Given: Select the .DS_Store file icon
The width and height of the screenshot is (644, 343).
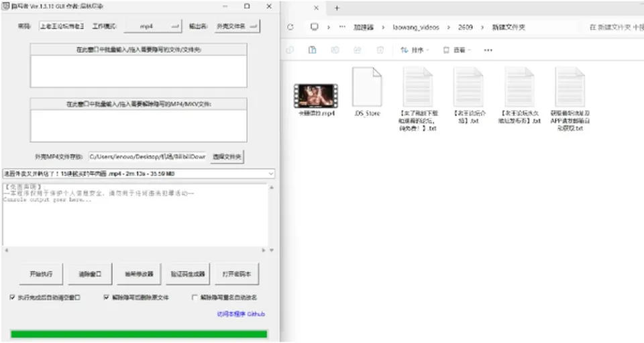Looking at the screenshot, I should (x=367, y=87).
